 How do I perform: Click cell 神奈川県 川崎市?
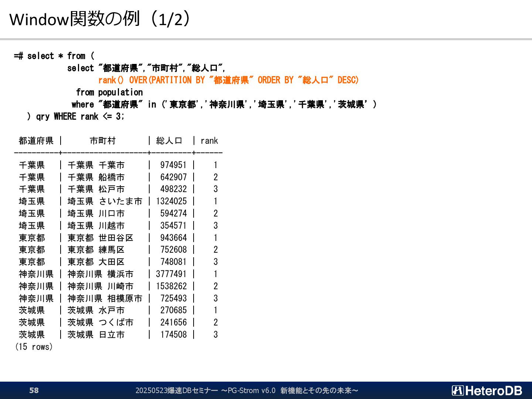pos(100,286)
